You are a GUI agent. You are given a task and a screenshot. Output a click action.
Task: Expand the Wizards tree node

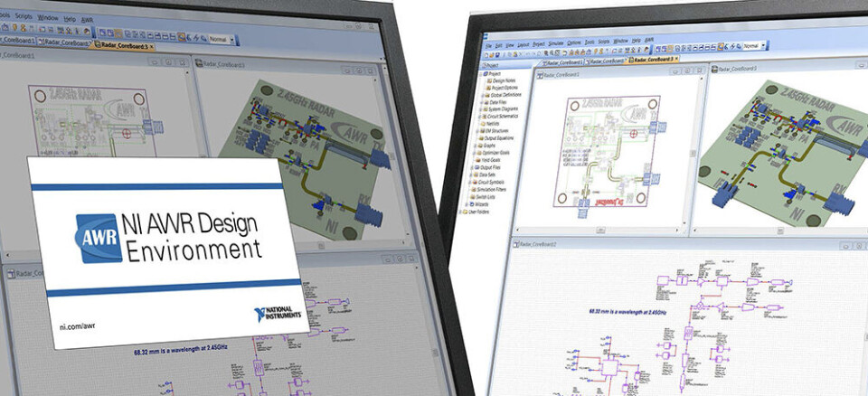(x=467, y=204)
